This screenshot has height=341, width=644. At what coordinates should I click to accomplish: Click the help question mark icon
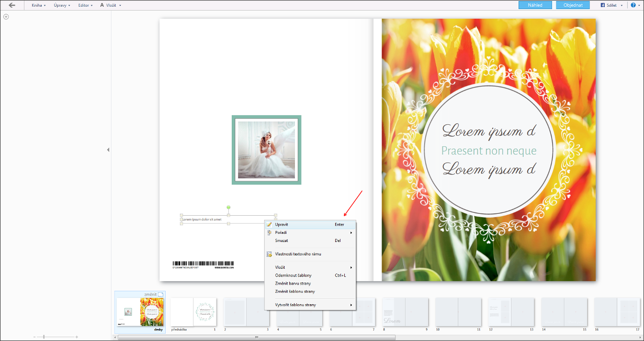point(633,5)
